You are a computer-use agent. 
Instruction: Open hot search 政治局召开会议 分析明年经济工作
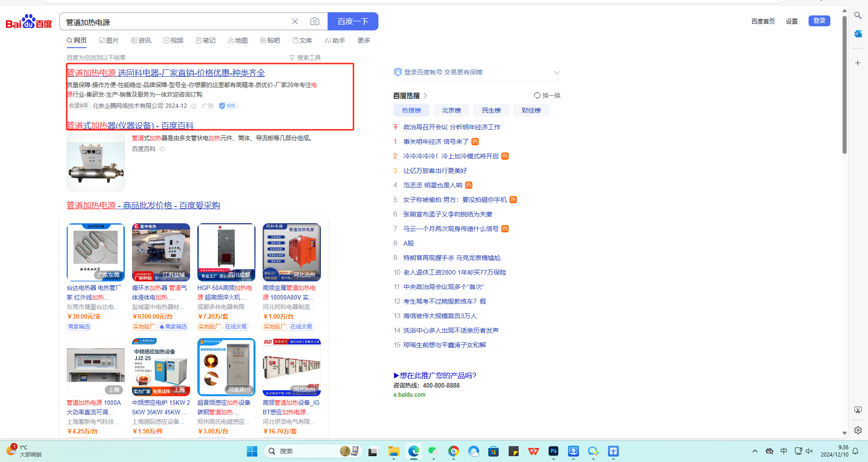pos(452,127)
